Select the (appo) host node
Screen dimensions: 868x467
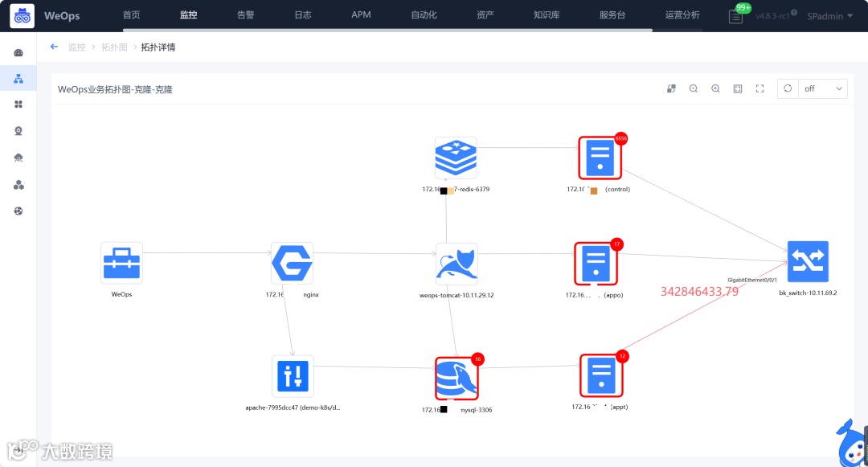click(x=596, y=264)
